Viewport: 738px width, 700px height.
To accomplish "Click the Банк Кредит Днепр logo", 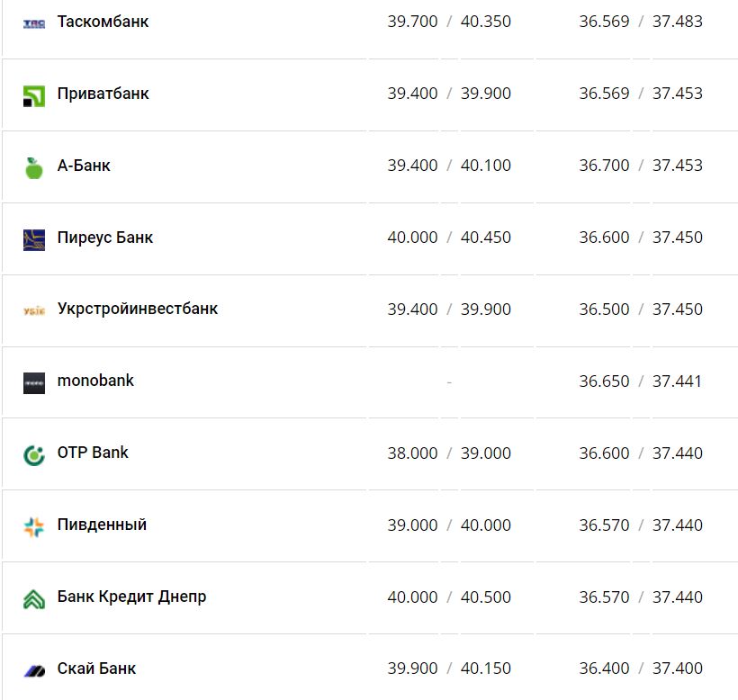I will tap(34, 598).
